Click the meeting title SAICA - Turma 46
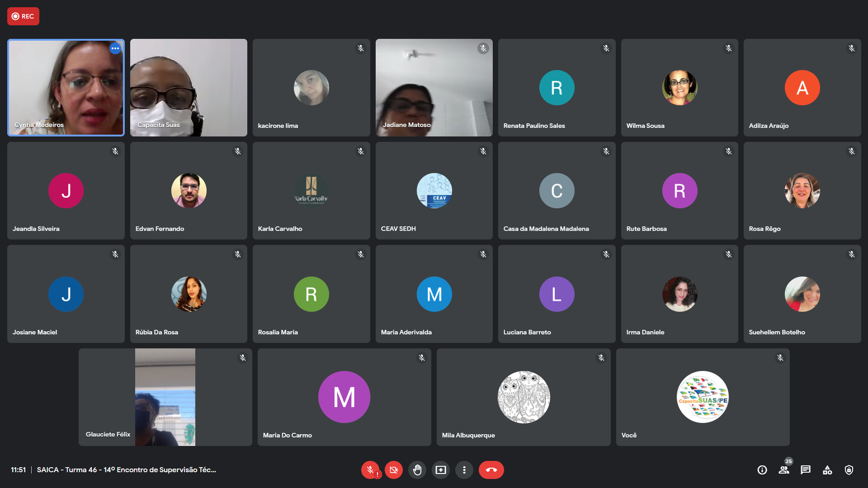The width and height of the screenshot is (868, 488). click(x=126, y=470)
